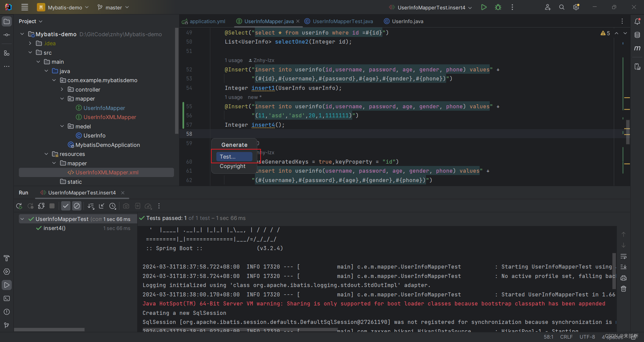This screenshot has height=342, width=644.
Task: Open the Run tool window sidebar button
Action: coord(7,285)
